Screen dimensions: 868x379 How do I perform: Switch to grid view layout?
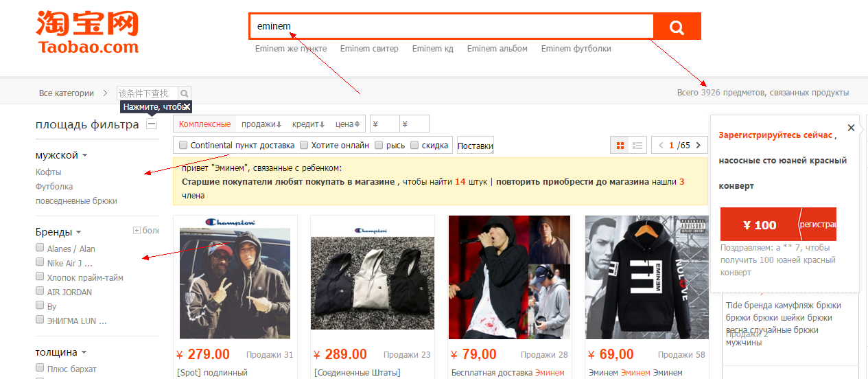pyautogui.click(x=620, y=146)
